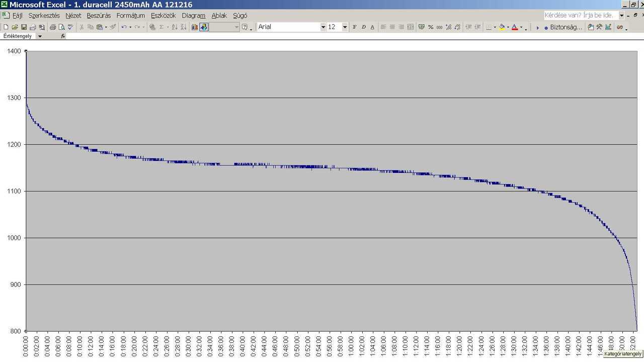Click the insert function fx icon
644x362 pixels.
click(63, 36)
